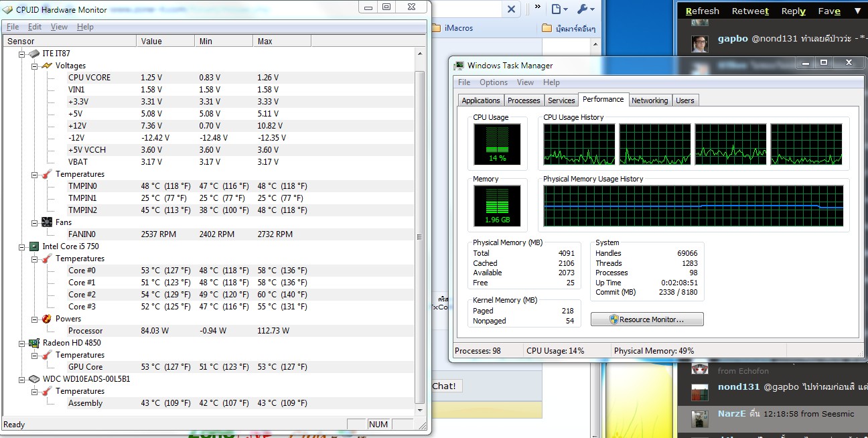This screenshot has height=438, width=868.
Task: Click the ITE IT87 chip icon
Action: point(33,54)
